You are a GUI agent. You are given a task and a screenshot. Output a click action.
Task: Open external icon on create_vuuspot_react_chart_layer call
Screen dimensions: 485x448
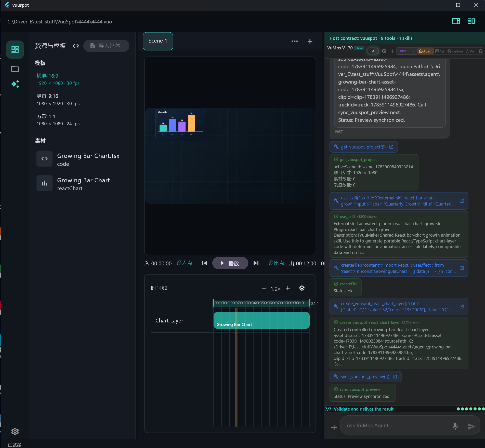(x=462, y=307)
